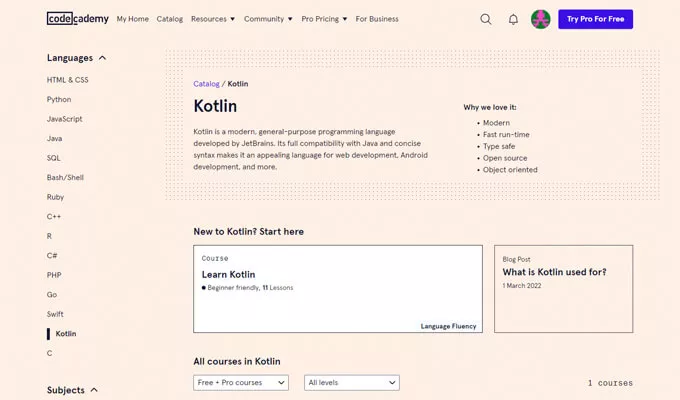Choose SQL language link
This screenshot has width=680, height=400.
[54, 158]
